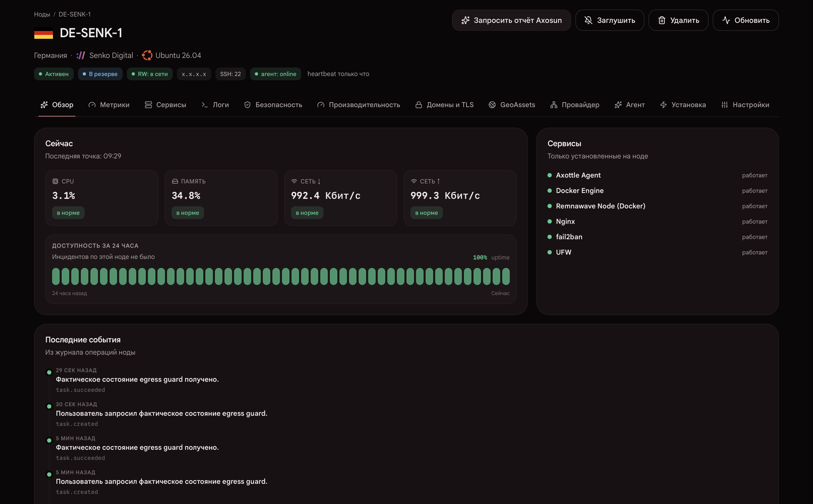
Task: Open the Производительность tab
Action: [359, 105]
